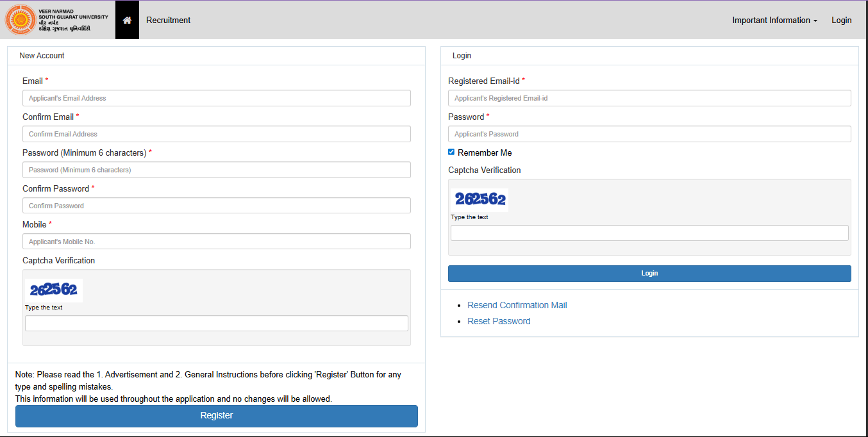Select the Registered Email-id field

click(x=649, y=98)
